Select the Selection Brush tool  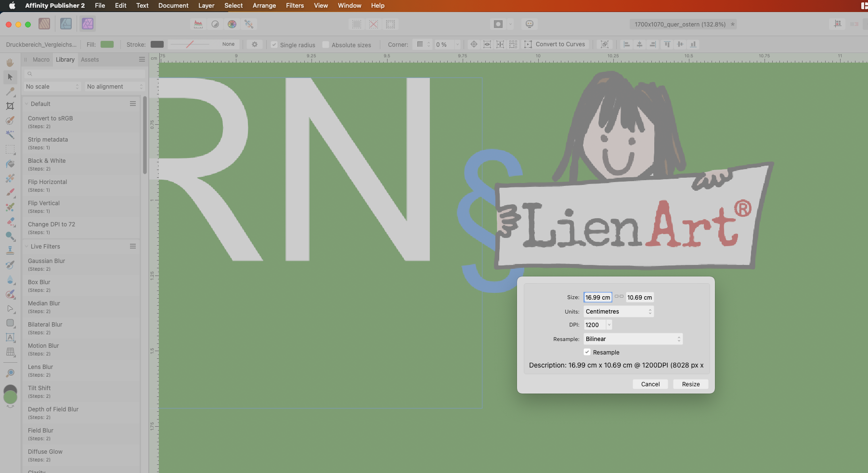pos(10,120)
